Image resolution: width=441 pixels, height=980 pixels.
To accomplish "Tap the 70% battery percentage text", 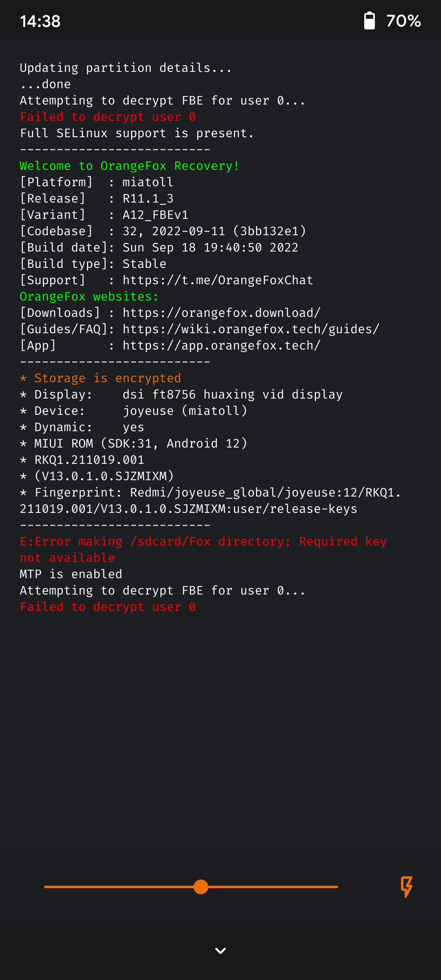I will (403, 21).
